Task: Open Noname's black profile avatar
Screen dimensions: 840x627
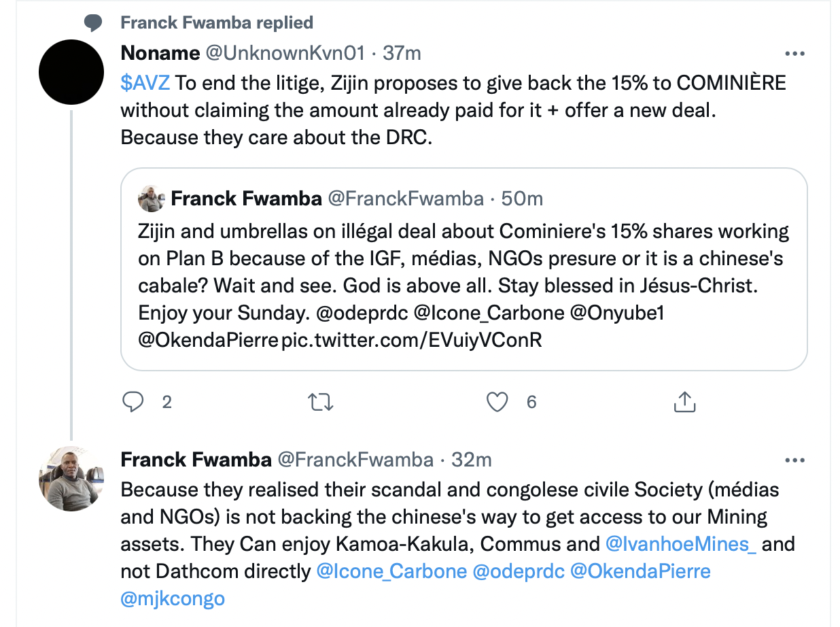Action: pos(71,71)
